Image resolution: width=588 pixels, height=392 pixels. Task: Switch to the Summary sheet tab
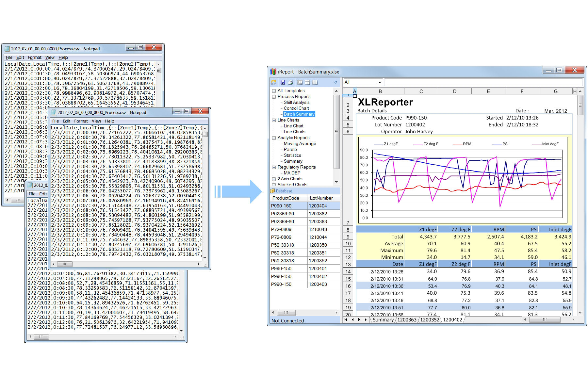click(x=383, y=320)
